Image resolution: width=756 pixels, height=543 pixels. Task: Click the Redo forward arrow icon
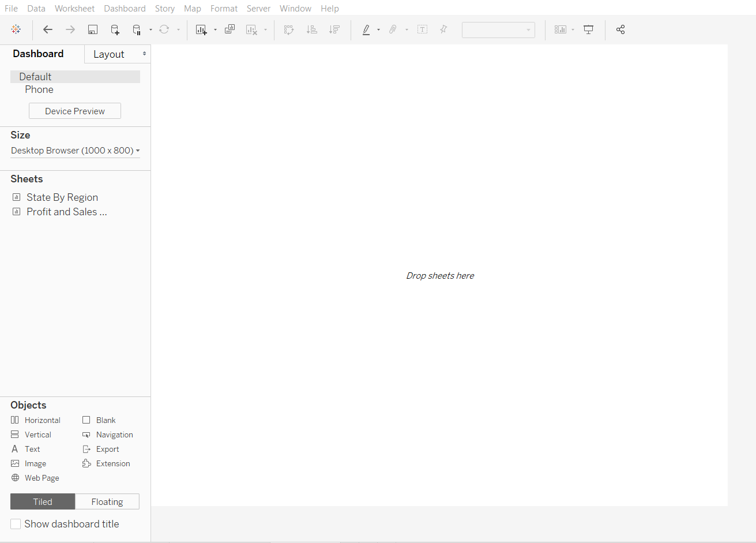[x=70, y=29]
